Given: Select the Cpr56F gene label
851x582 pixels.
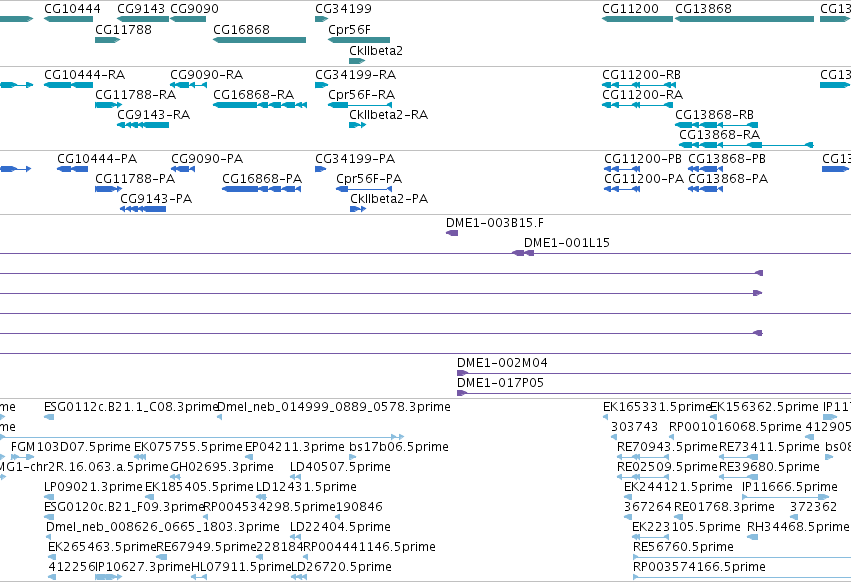Looking at the screenshot, I should (350, 29).
